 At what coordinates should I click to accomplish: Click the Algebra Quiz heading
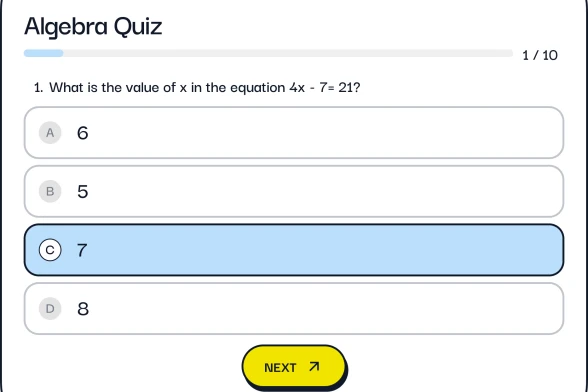click(x=93, y=27)
